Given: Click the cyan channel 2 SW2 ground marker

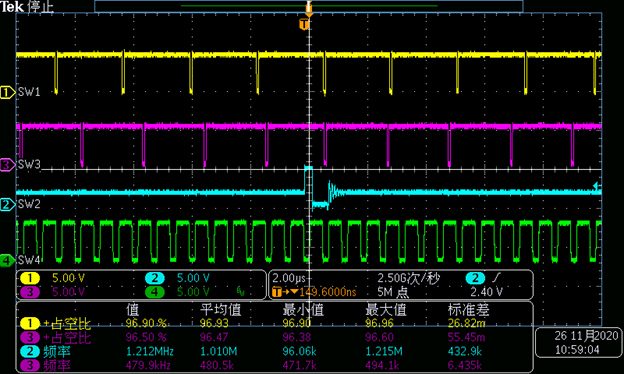Looking at the screenshot, I should click(7, 205).
